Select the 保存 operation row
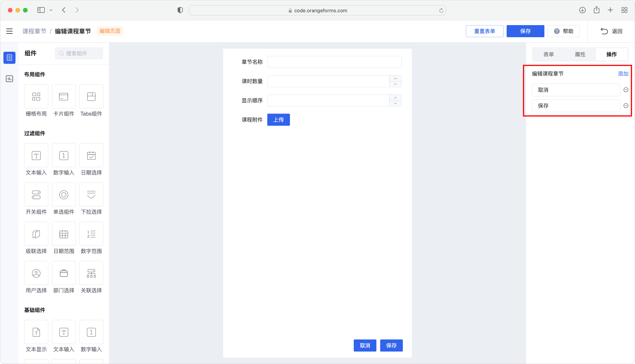Viewport: 635px width, 364px height. point(576,106)
